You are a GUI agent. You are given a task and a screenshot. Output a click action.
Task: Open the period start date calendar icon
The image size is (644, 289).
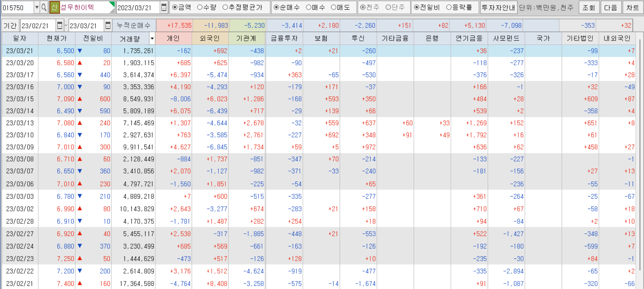[60, 25]
